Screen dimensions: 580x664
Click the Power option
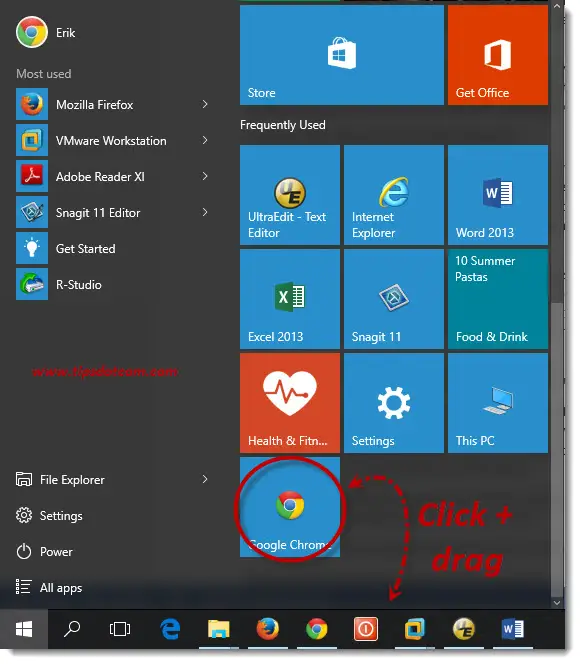tap(44, 552)
